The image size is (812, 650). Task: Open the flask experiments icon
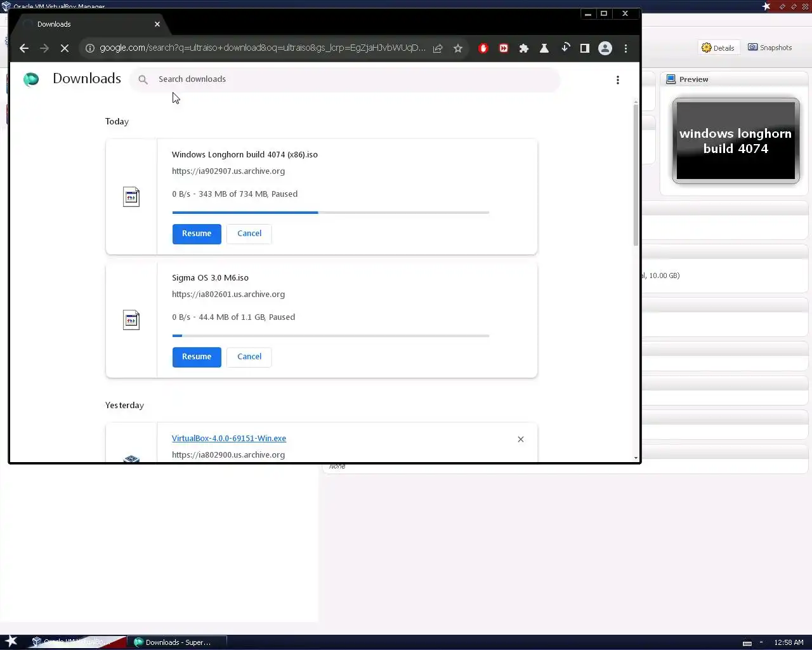(544, 48)
